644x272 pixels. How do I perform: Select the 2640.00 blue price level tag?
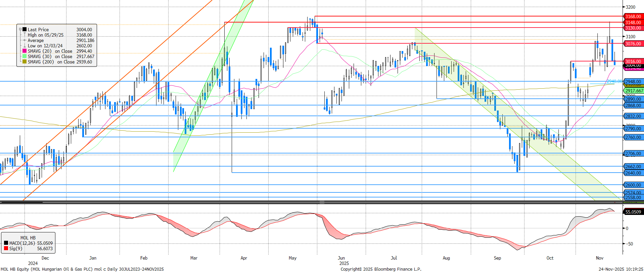(x=633, y=173)
